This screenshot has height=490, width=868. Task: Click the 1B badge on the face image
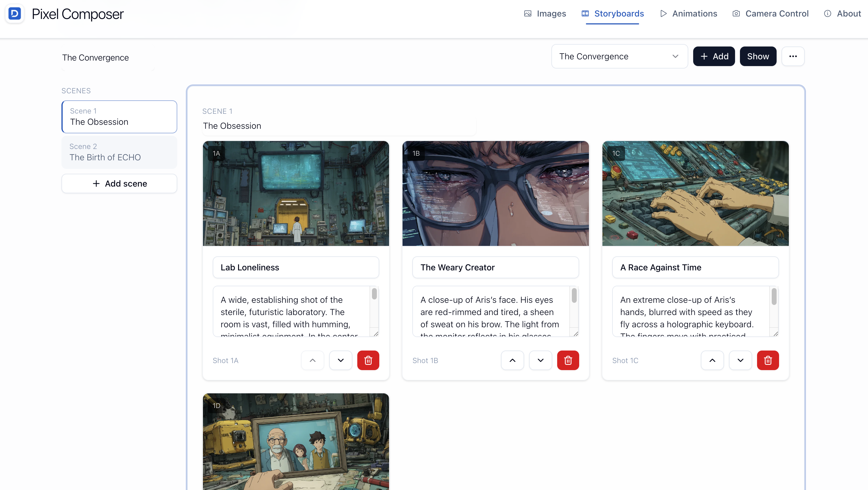(x=416, y=154)
